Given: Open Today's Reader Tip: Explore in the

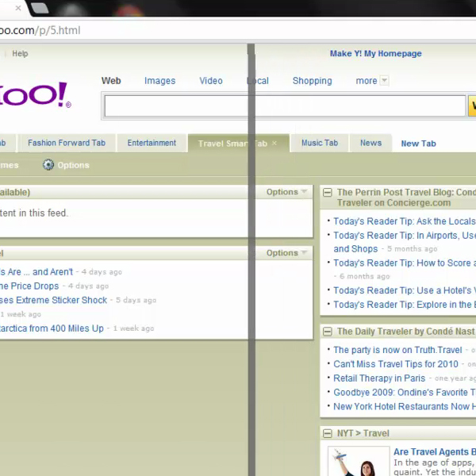Looking at the screenshot, I should [x=405, y=305].
